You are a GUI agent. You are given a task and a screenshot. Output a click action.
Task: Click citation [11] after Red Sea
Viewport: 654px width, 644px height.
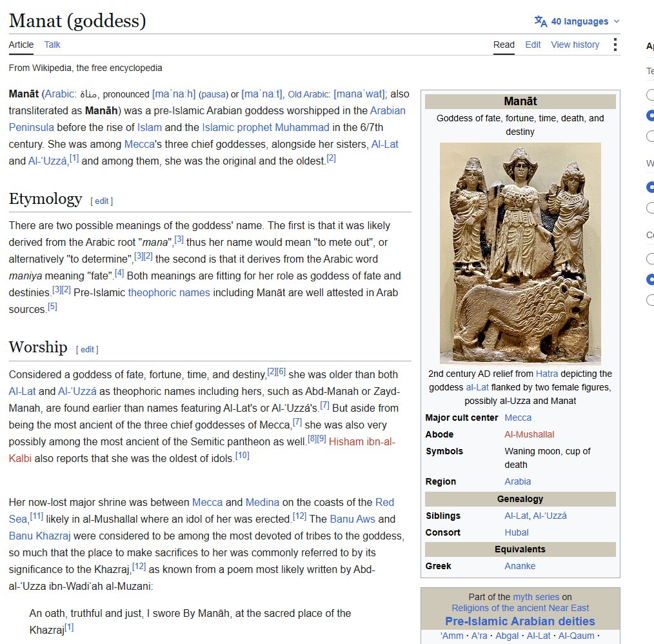click(x=37, y=516)
